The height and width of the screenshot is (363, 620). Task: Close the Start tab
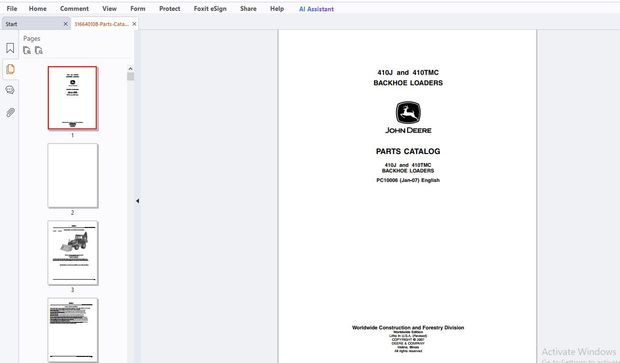pos(66,24)
